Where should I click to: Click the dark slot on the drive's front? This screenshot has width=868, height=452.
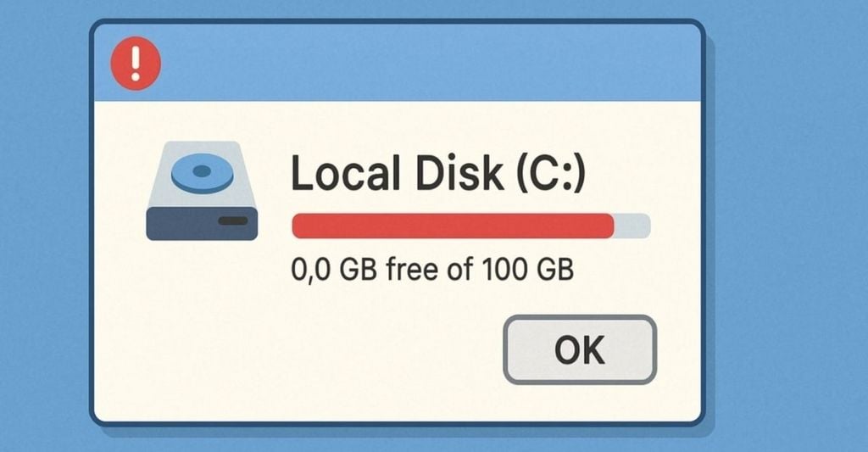click(x=233, y=220)
